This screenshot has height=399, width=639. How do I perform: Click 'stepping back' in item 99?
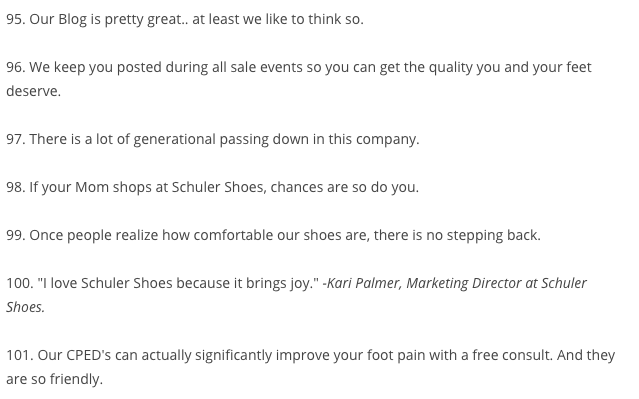[x=493, y=236]
